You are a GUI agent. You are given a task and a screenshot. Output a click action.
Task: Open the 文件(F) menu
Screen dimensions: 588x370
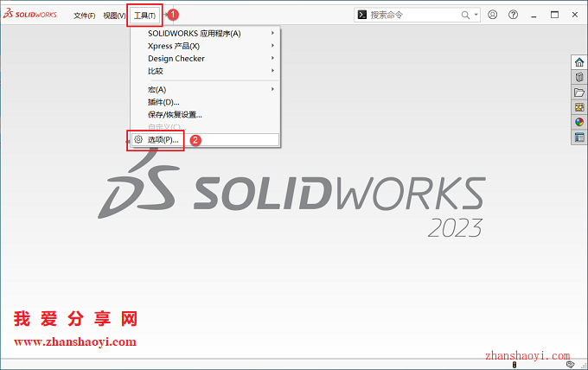click(x=85, y=16)
